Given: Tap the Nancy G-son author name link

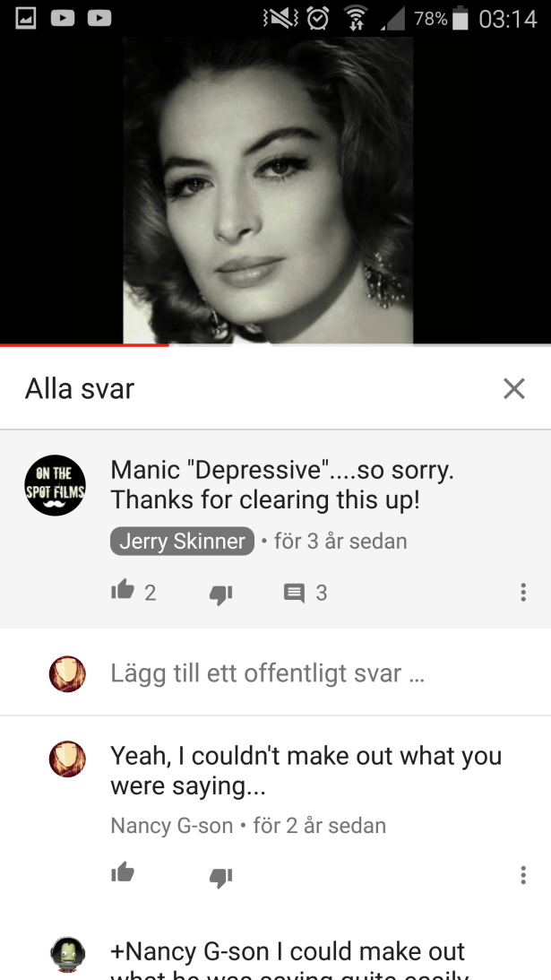Looking at the screenshot, I should point(172,826).
